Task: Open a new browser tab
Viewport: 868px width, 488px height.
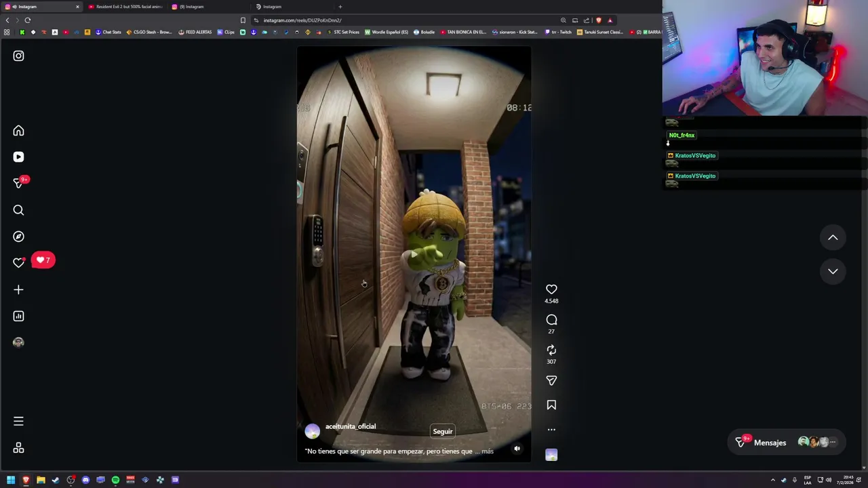Action: tap(340, 7)
